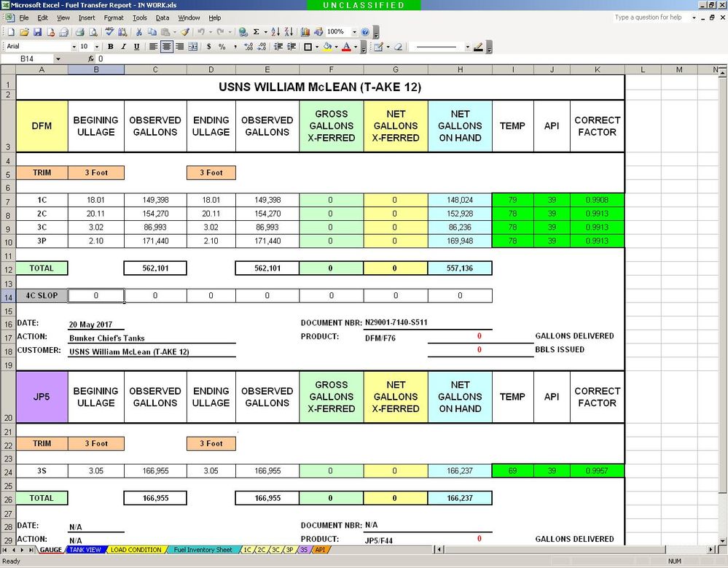
Task: Open the zoom percentage dropdown
Action: point(354,32)
